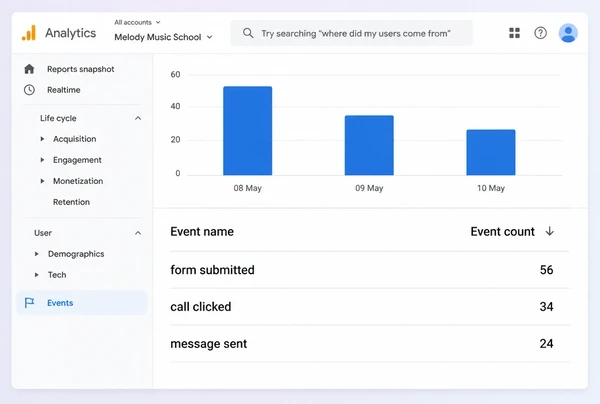This screenshot has width=600, height=404.
Task: Click the flag icon beside Events
Action: (x=29, y=303)
